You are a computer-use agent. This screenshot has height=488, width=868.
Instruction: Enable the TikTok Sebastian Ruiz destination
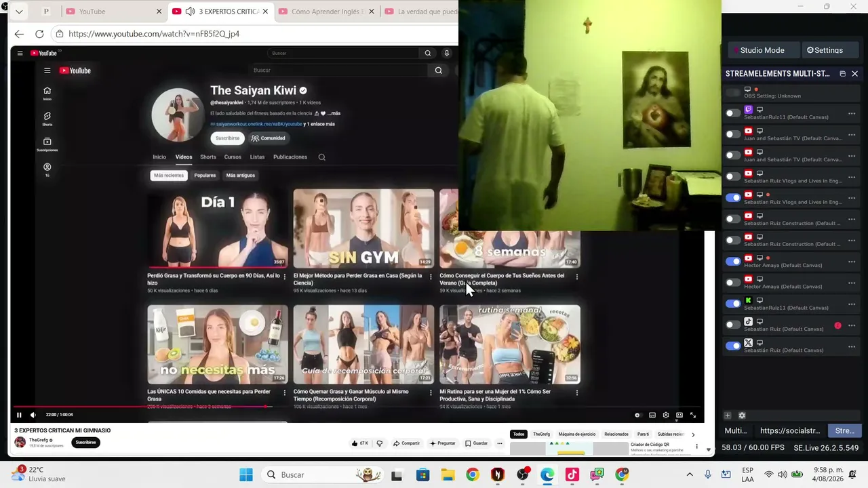coord(733,325)
